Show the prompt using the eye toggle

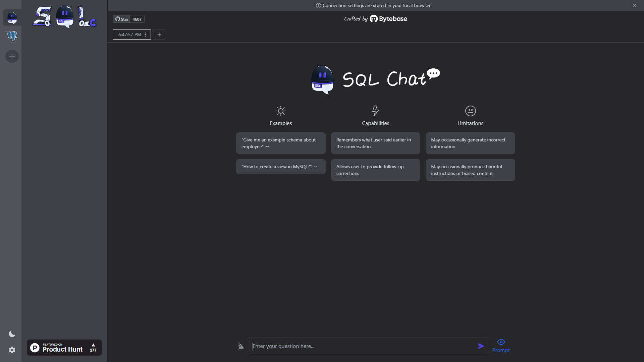[501, 342]
